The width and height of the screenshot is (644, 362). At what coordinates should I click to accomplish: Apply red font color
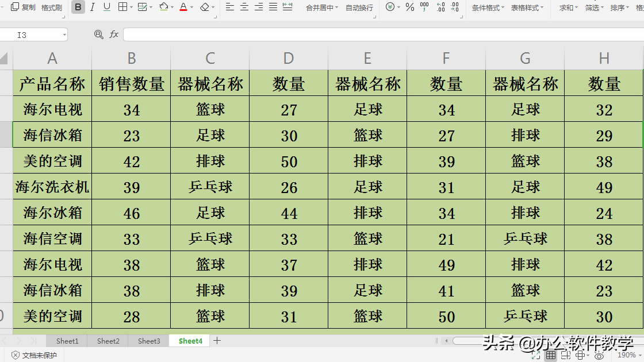[x=183, y=7]
